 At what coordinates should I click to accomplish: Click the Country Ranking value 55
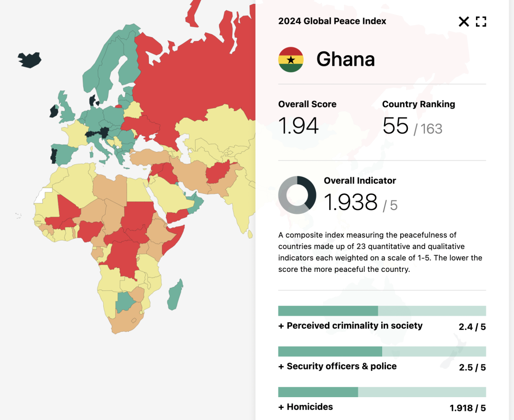coord(395,126)
